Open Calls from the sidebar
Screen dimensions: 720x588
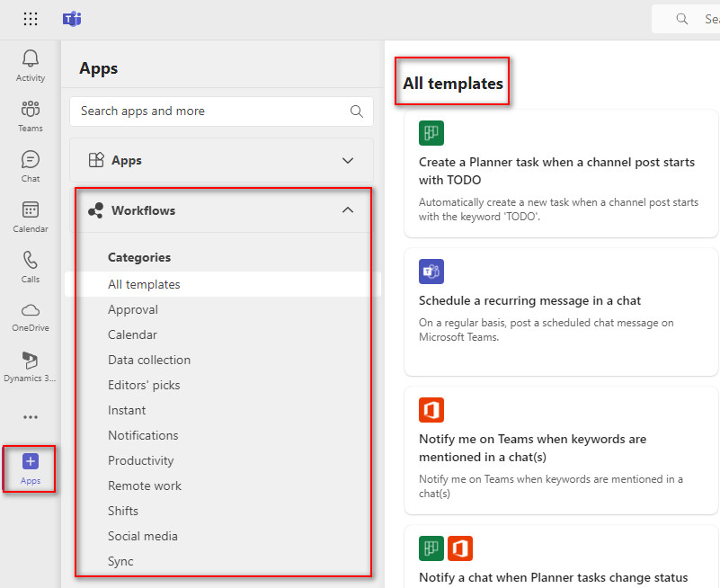(31, 267)
